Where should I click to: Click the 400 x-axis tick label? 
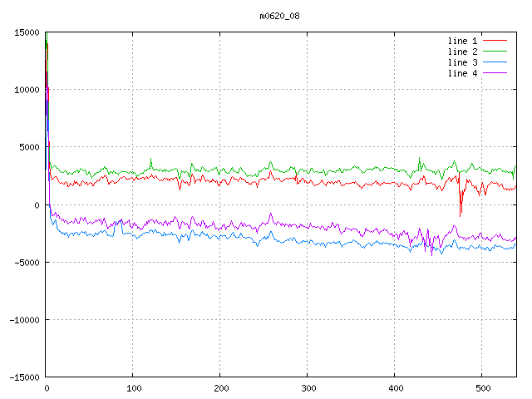395,388
